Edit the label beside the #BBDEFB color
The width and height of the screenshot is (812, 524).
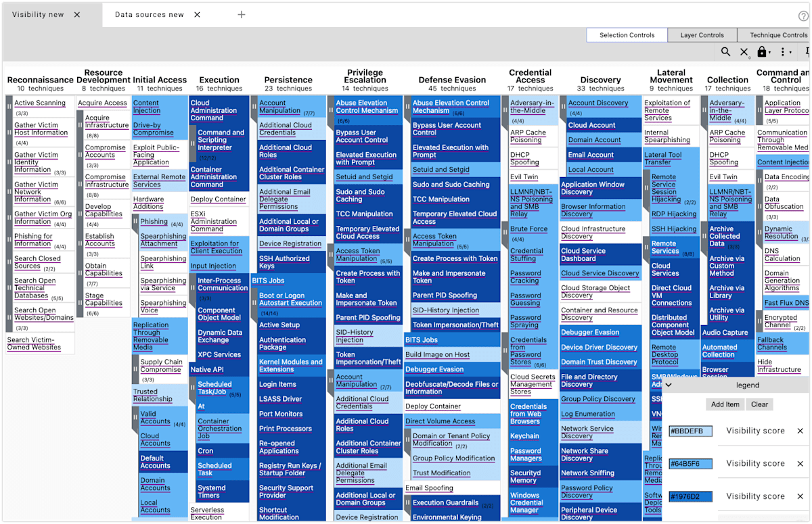[x=755, y=431]
